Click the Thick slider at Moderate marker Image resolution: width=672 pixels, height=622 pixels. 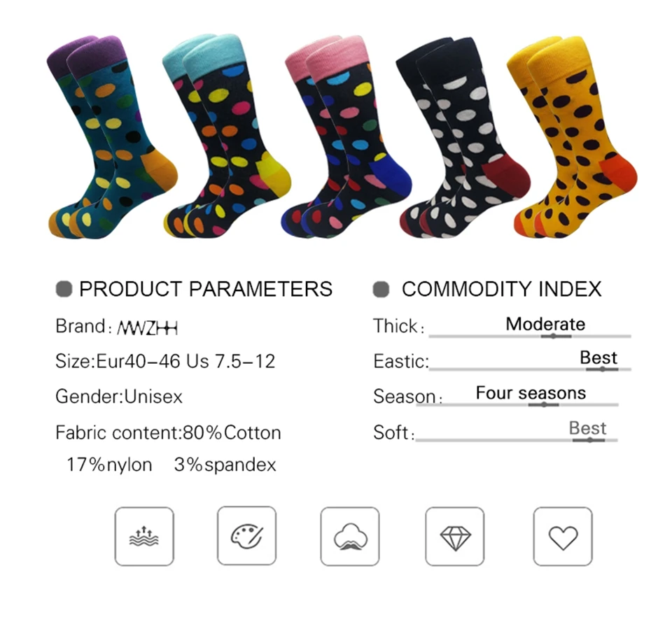pos(554,337)
